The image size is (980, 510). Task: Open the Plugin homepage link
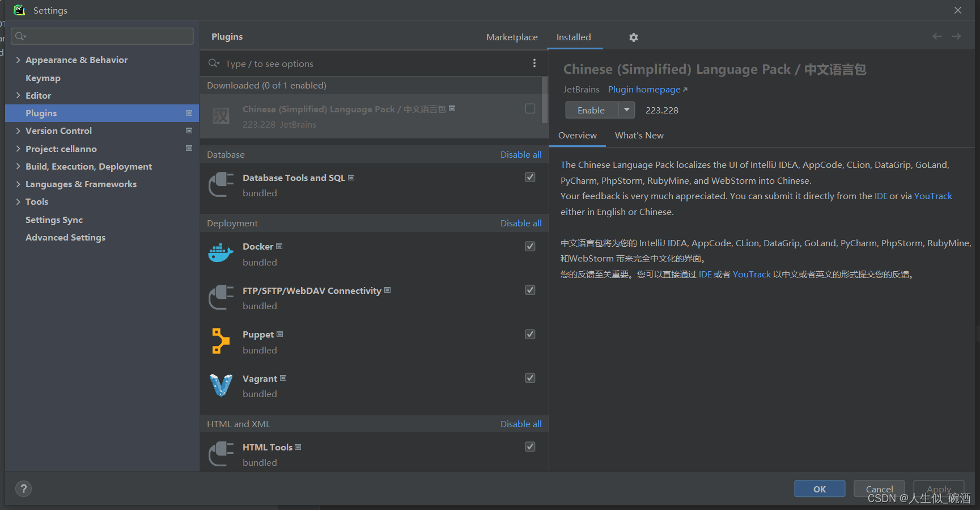coord(647,90)
